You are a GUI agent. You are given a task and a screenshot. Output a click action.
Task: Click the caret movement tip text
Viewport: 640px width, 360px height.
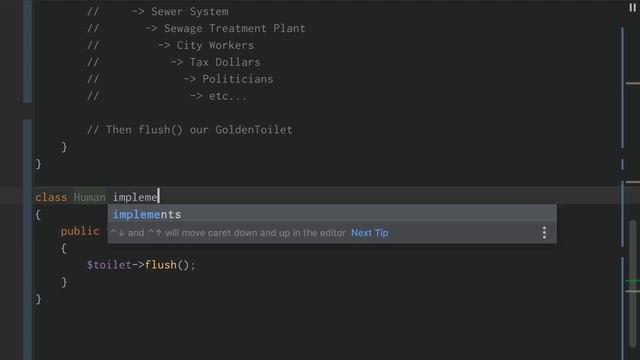point(228,233)
